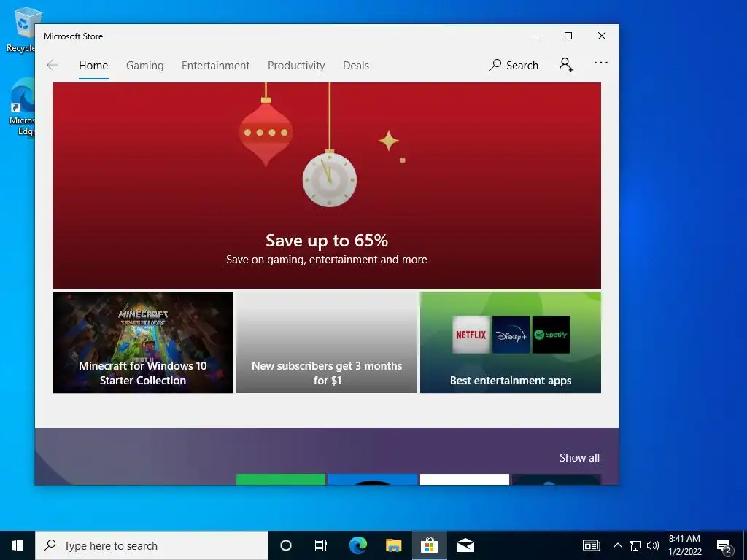Screen dimensions: 747x560
Task: Maximize the Microsoft Store window
Action: pyautogui.click(x=568, y=36)
